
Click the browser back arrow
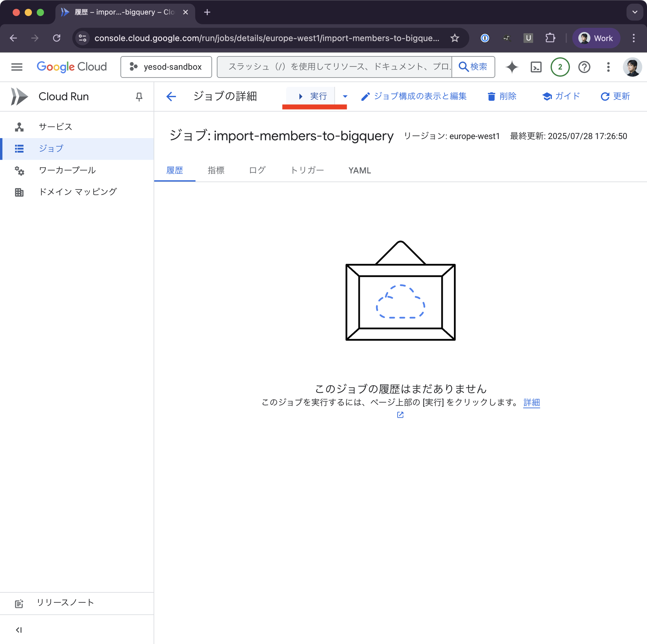click(13, 38)
